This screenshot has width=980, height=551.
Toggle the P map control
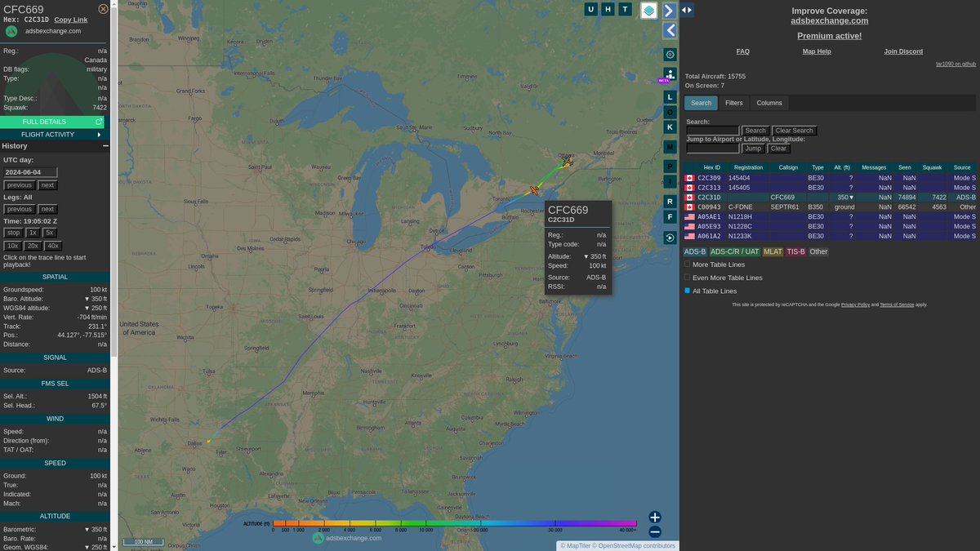click(x=670, y=167)
